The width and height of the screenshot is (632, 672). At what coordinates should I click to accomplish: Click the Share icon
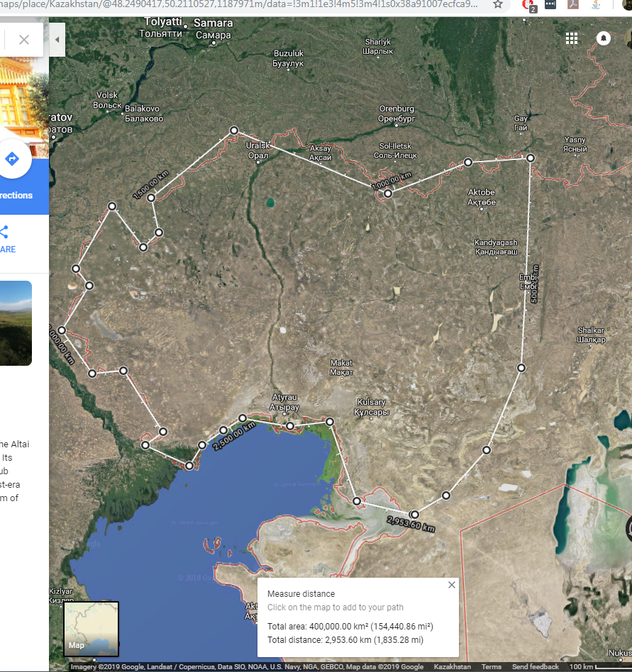coord(4,232)
